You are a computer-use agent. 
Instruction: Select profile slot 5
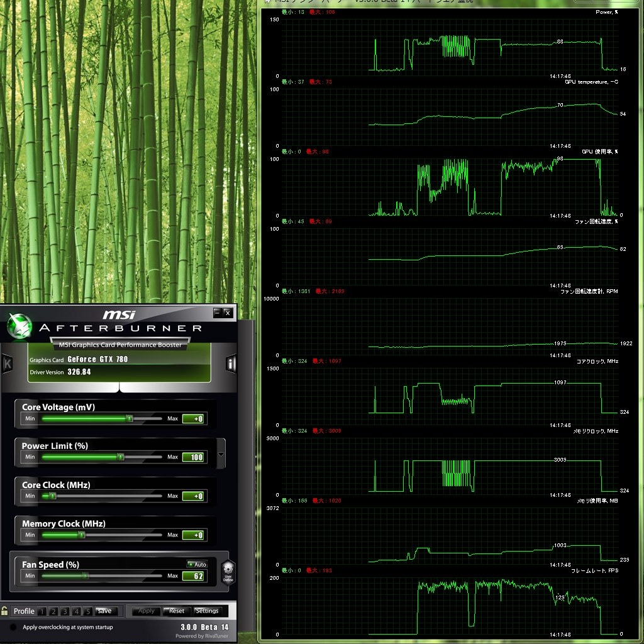[x=88, y=611]
